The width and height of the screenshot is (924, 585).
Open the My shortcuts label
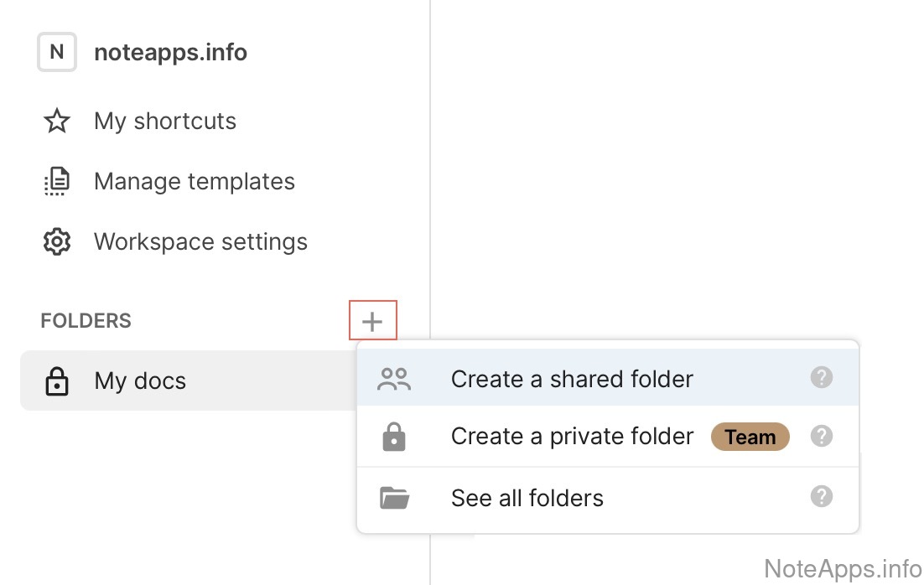click(x=165, y=122)
